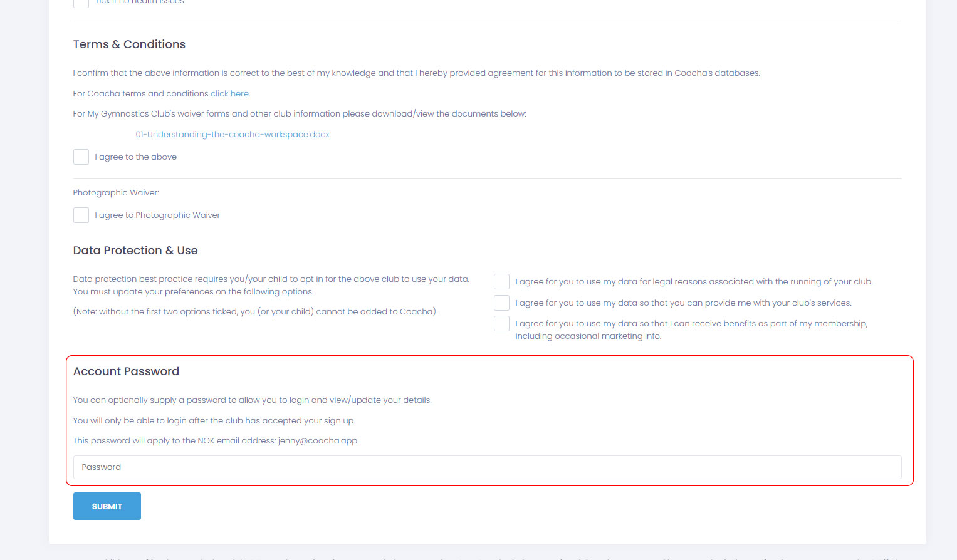Viewport: 957px width, 560px height.
Task: Check the Photographic Waiver agreement box
Action: pyautogui.click(x=81, y=215)
